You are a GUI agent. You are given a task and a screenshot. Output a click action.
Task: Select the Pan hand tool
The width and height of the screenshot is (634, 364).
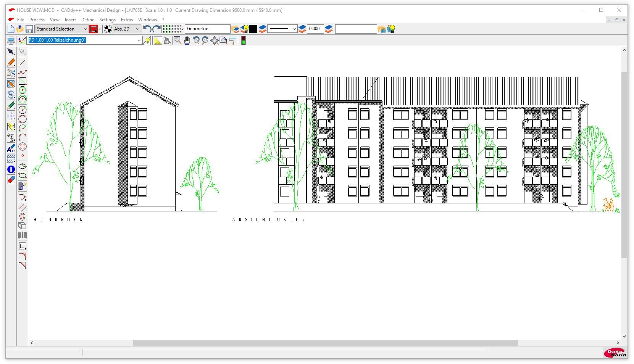click(x=187, y=40)
